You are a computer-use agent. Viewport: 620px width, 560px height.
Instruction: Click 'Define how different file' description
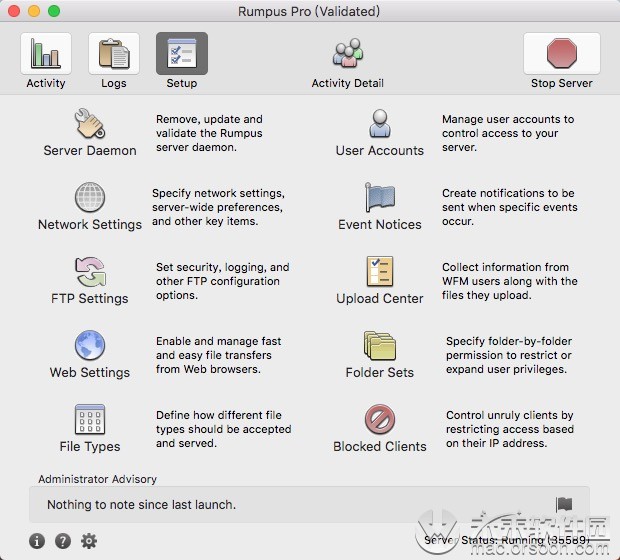pos(223,429)
